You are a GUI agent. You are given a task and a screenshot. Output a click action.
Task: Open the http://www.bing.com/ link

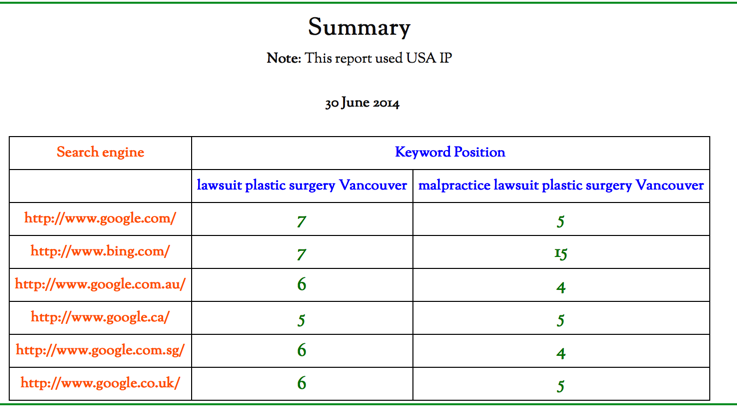[x=100, y=252]
